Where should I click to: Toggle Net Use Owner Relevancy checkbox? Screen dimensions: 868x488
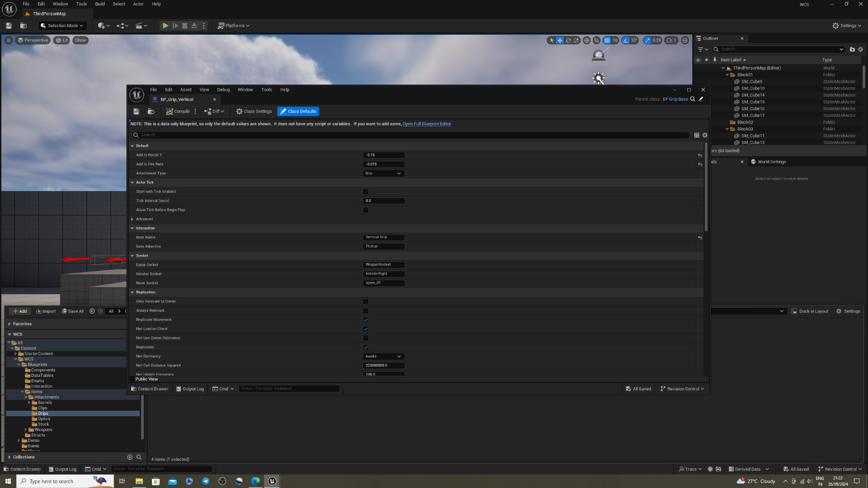point(366,338)
